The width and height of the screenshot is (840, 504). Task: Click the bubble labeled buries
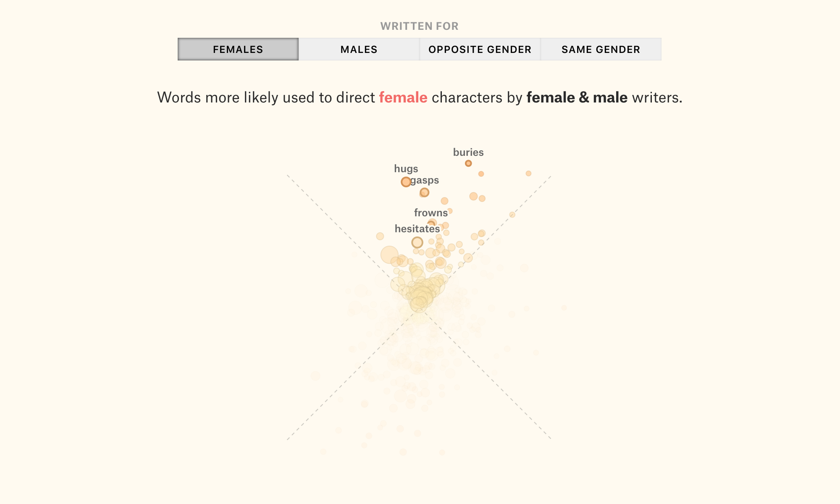pos(468,163)
